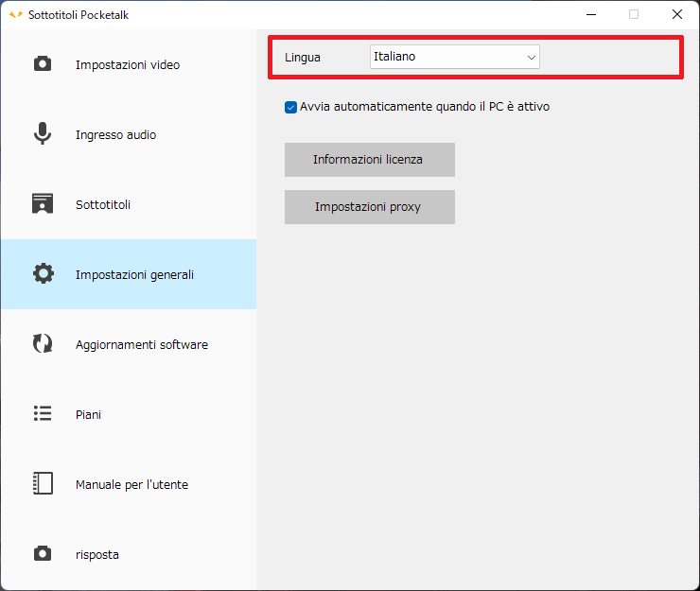Minimize the Sottotitoli Pocketalk window

point(590,14)
